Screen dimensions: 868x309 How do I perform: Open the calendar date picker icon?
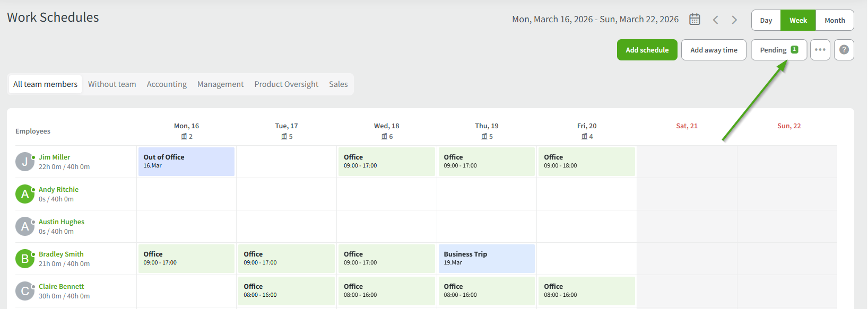(695, 20)
